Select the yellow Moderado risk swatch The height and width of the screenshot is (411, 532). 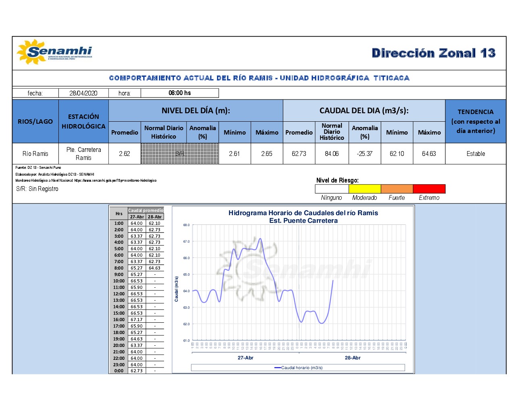(x=364, y=189)
